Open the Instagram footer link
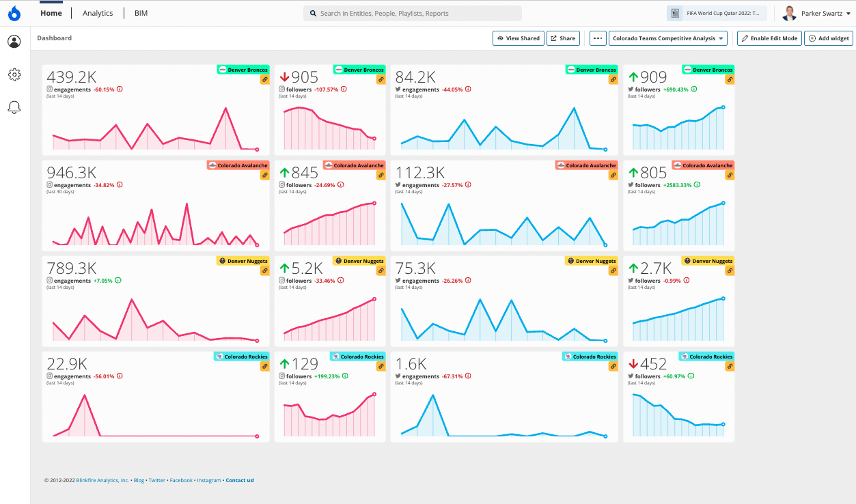Image resolution: width=856 pixels, height=504 pixels. (x=209, y=480)
